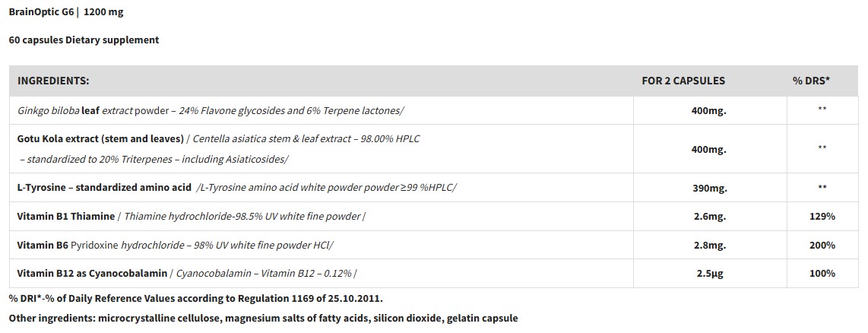Viewport: 868px width, 333px height.
Task: Click the 400mg amount for Gotu Kola
Action: tap(708, 150)
